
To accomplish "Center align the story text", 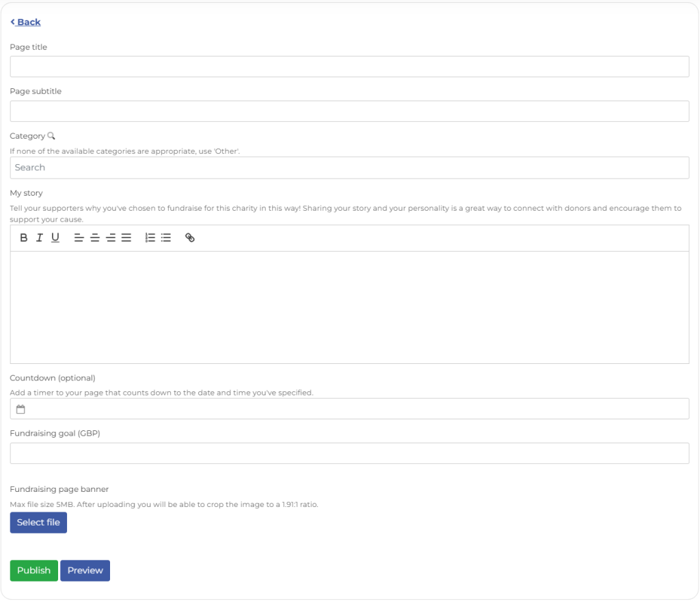I will (x=94, y=237).
